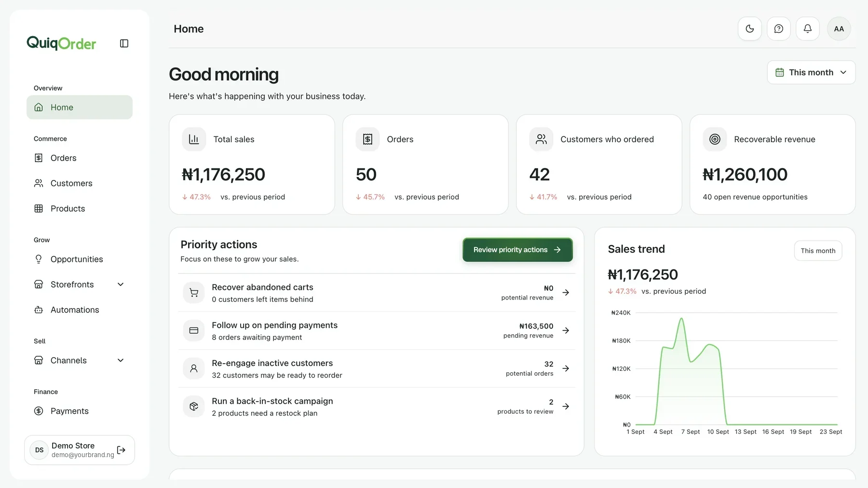The height and width of the screenshot is (488, 868).
Task: Click the log out icon beside Demo Store
Action: click(x=122, y=450)
